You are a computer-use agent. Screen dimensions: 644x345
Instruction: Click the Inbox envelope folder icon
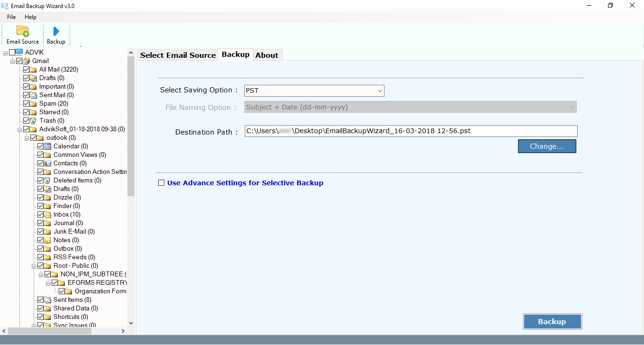tap(47, 214)
